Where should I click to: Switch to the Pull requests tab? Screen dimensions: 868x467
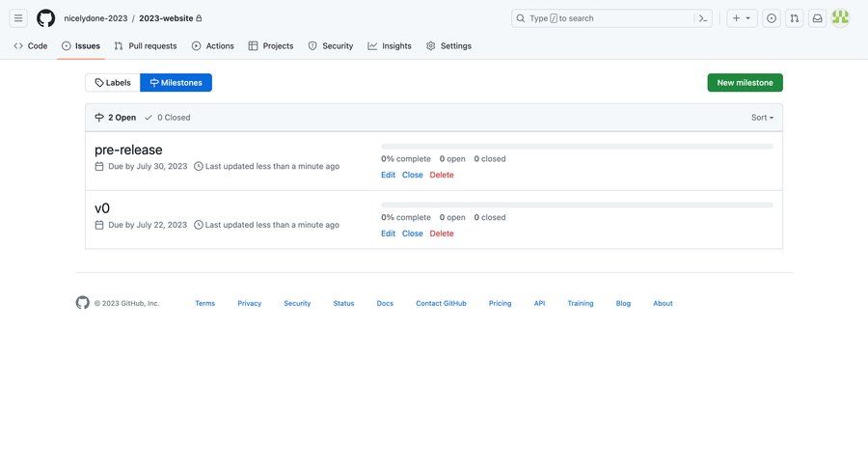pyautogui.click(x=146, y=46)
